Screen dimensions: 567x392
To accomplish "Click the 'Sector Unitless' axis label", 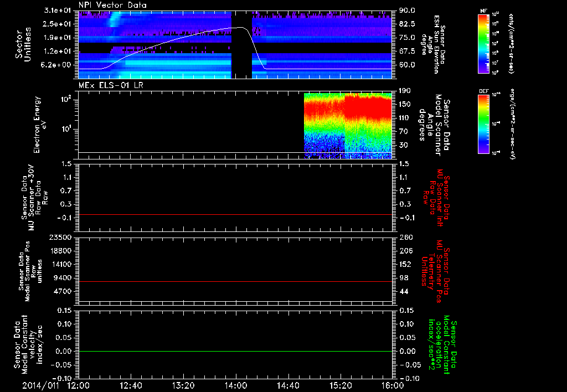I will pyautogui.click(x=23, y=44).
